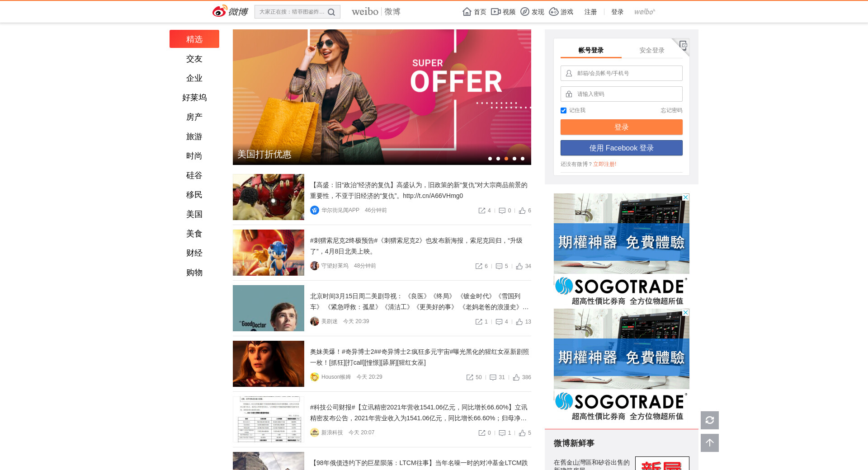This screenshot has width=868, height=470.
Task: Open the 财经 category
Action: click(194, 253)
